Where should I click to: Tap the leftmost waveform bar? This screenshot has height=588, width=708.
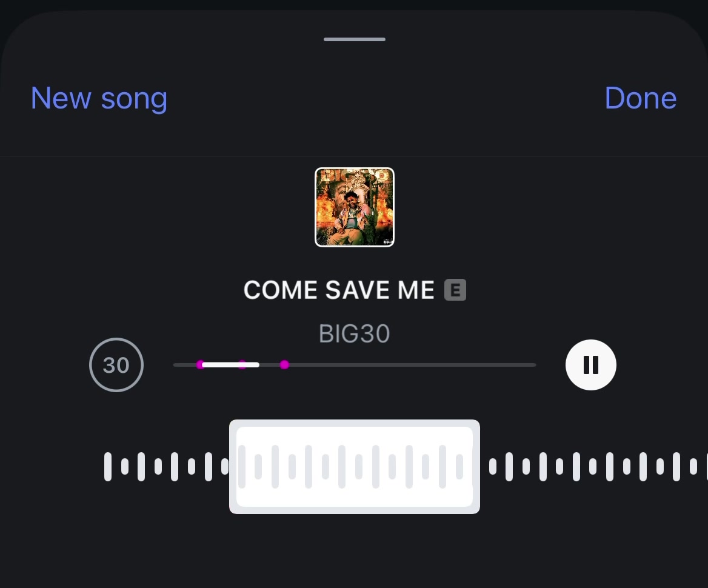point(108,467)
